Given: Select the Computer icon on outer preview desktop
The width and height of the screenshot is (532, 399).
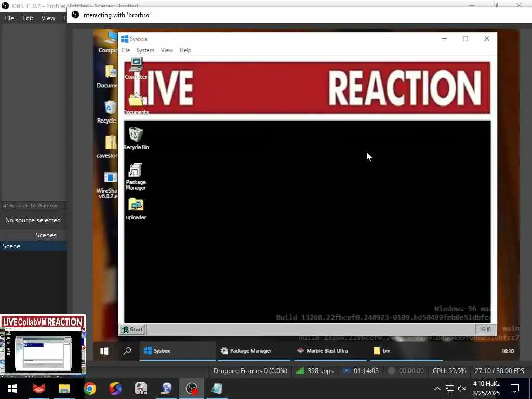Looking at the screenshot, I should (x=108, y=43).
